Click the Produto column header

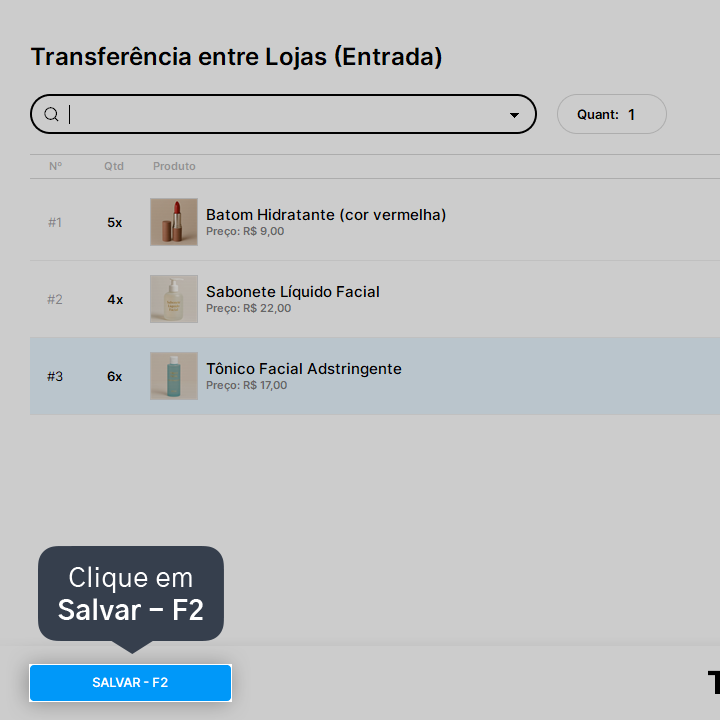coord(174,166)
